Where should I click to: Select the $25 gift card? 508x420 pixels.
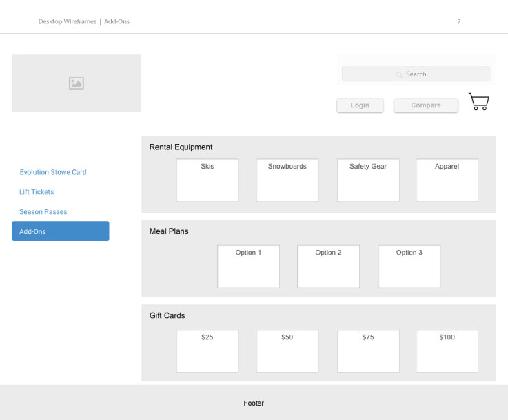[207, 351]
